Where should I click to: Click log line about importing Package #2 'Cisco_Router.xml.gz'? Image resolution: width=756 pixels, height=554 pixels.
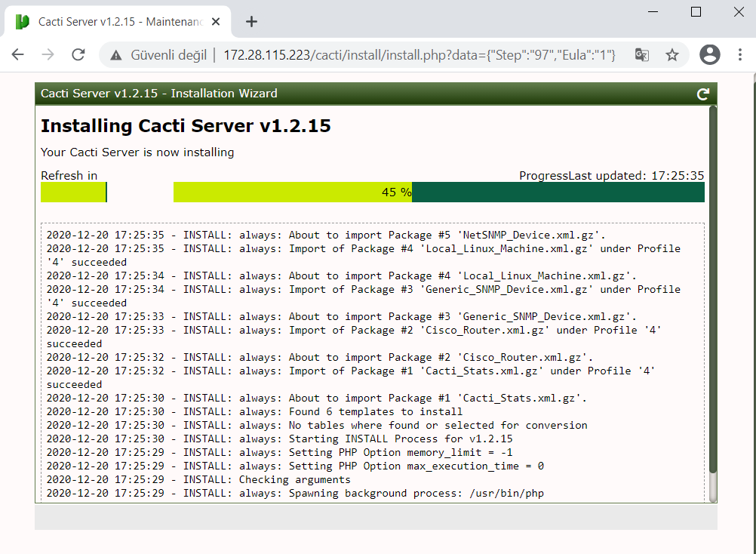[320, 357]
